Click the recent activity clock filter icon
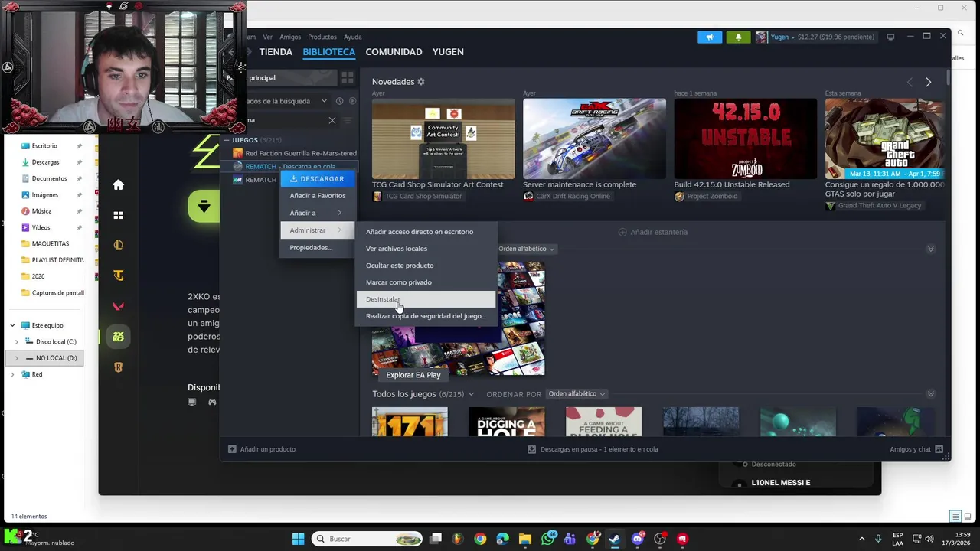 339,101
